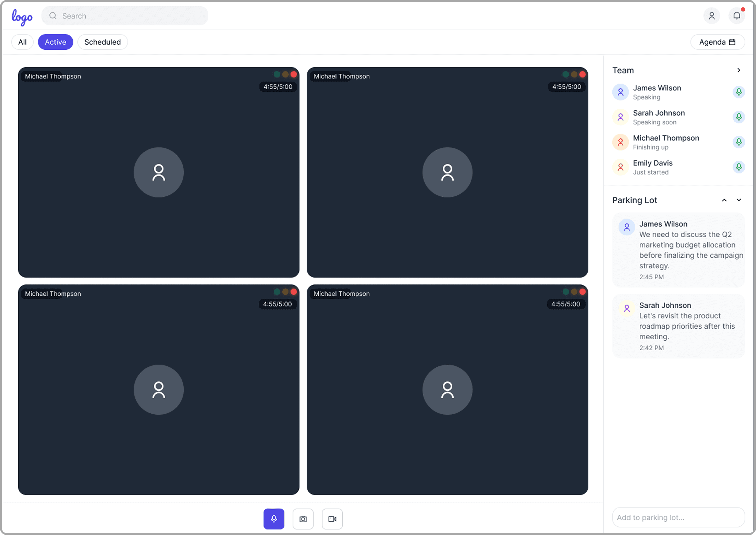756x535 pixels.
Task: Click Sarah Johnson's mic icon in Team
Action: [738, 117]
